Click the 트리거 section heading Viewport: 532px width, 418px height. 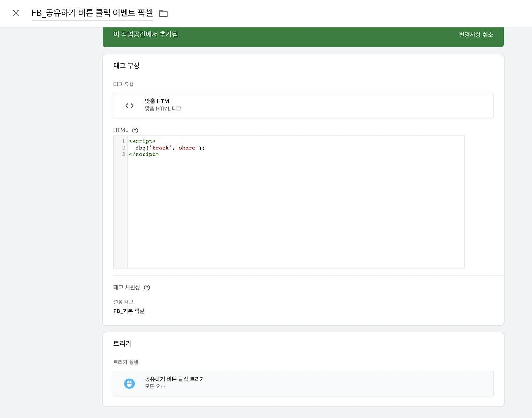pyautogui.click(x=123, y=343)
